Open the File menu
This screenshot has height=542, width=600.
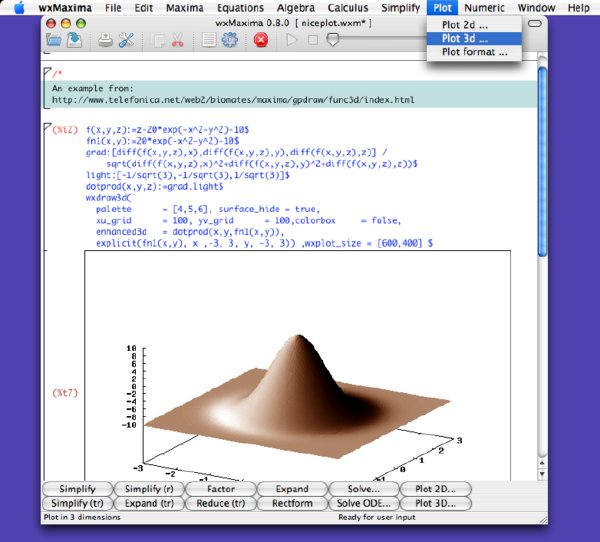pyautogui.click(x=113, y=8)
